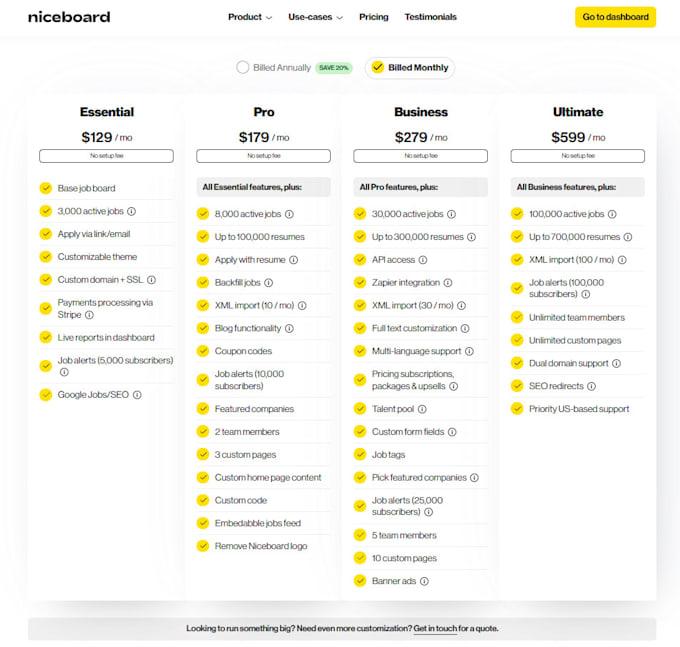Open the Use-cases dropdown menu

pyautogui.click(x=315, y=17)
